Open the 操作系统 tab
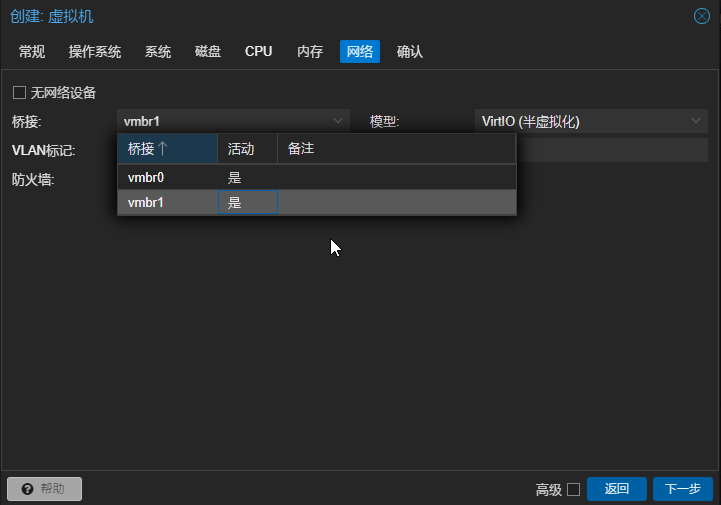The width and height of the screenshot is (721, 505). 95,52
